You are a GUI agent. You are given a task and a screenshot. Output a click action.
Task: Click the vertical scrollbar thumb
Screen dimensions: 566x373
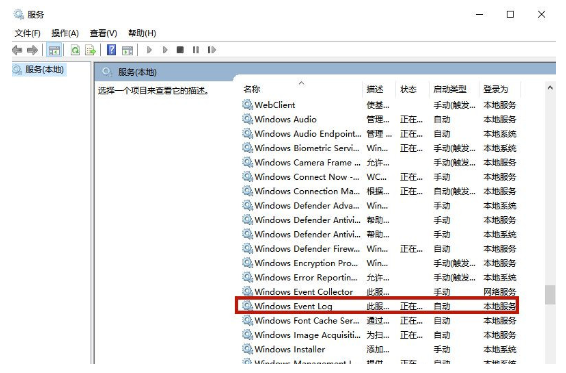(x=550, y=295)
